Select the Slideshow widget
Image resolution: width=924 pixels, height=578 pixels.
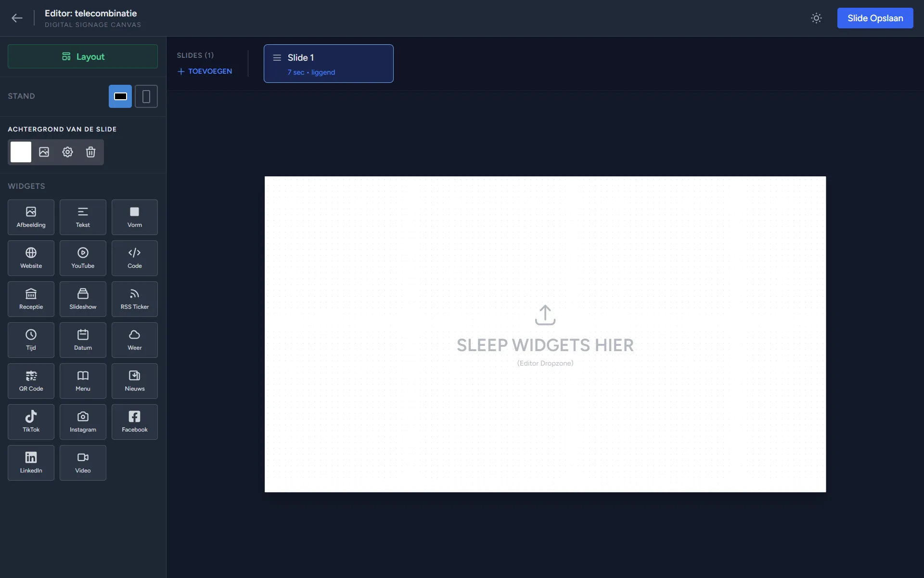pos(83,299)
